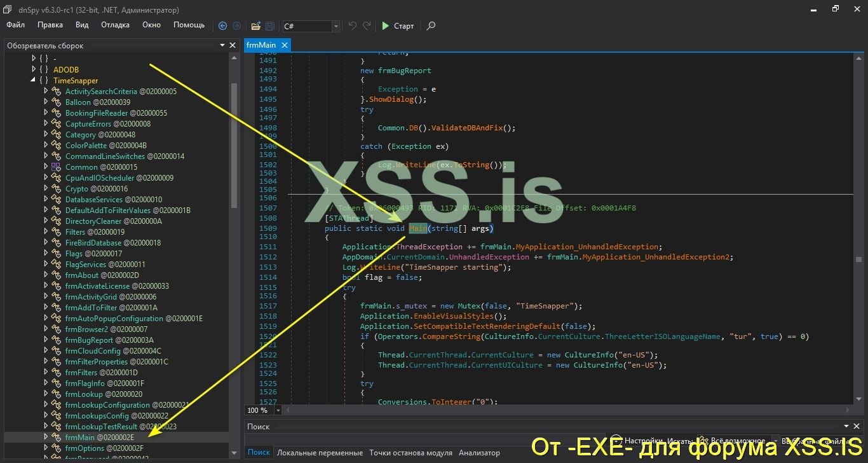Navigate back in code history
The height and width of the screenshot is (463, 868).
click(222, 26)
